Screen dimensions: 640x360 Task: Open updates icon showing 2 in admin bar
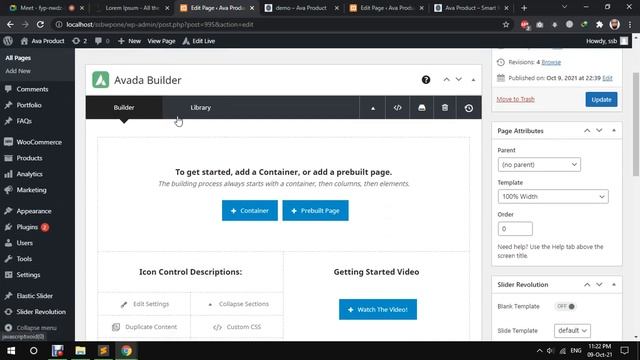(80, 41)
